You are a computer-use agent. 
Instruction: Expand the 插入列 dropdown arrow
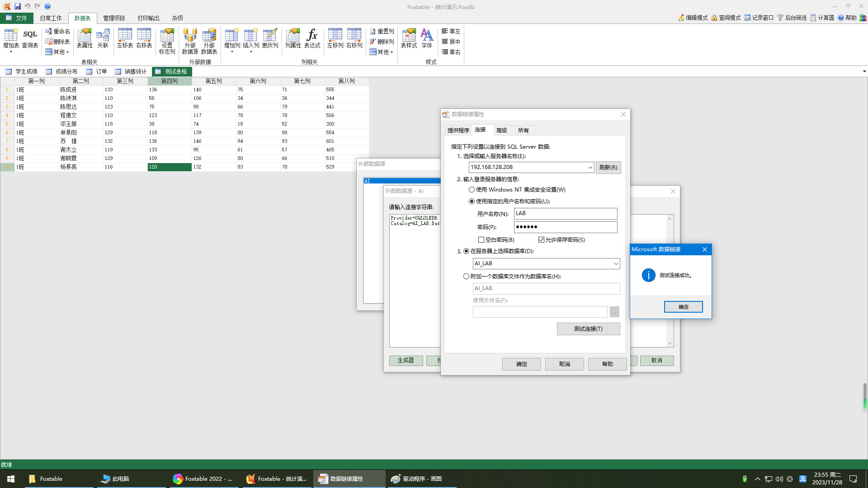tap(251, 52)
